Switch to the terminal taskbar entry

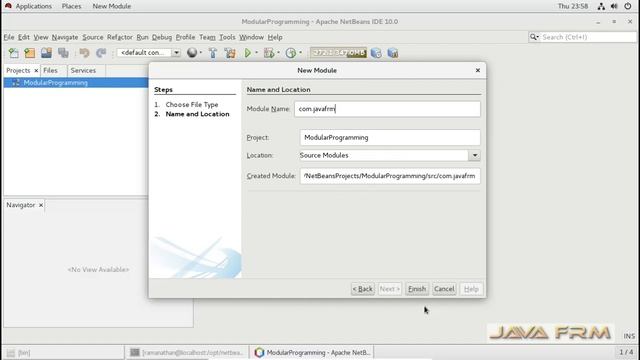pos(187,353)
